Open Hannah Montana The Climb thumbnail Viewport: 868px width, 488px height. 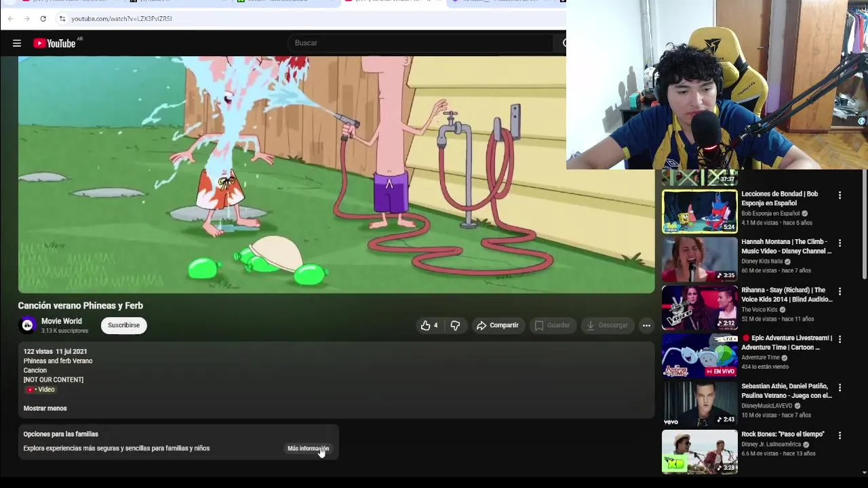(700, 260)
